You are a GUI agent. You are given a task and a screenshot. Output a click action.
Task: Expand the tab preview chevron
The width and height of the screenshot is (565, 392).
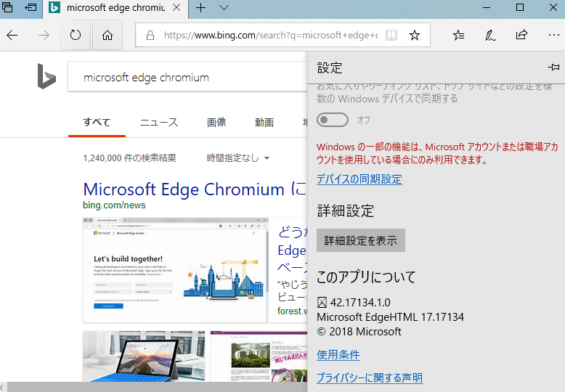point(224,7)
